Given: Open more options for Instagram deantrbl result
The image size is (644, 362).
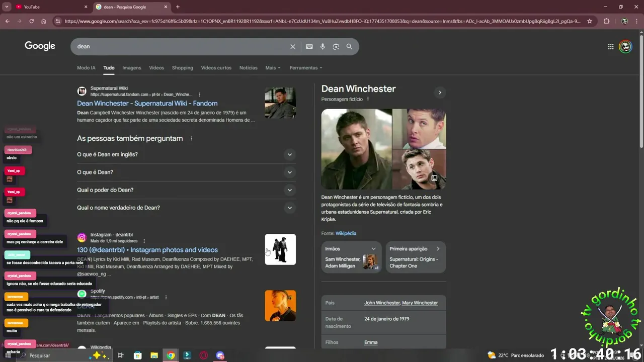Looking at the screenshot, I should pyautogui.click(x=144, y=241).
